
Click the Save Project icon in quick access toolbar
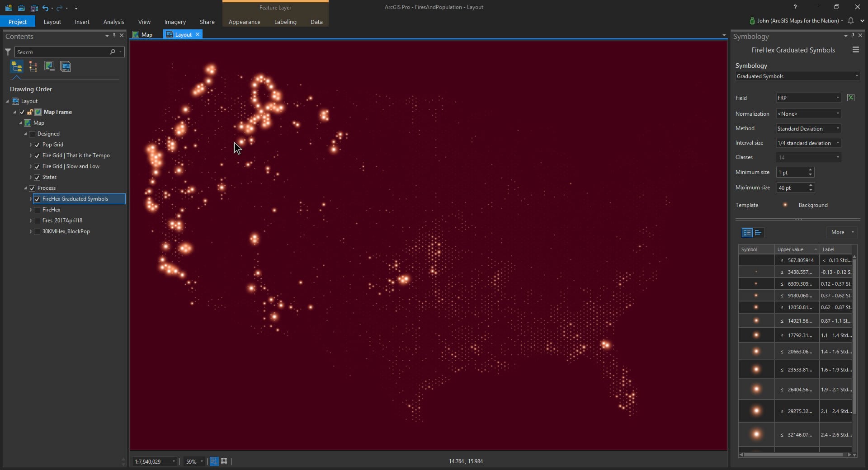34,8
